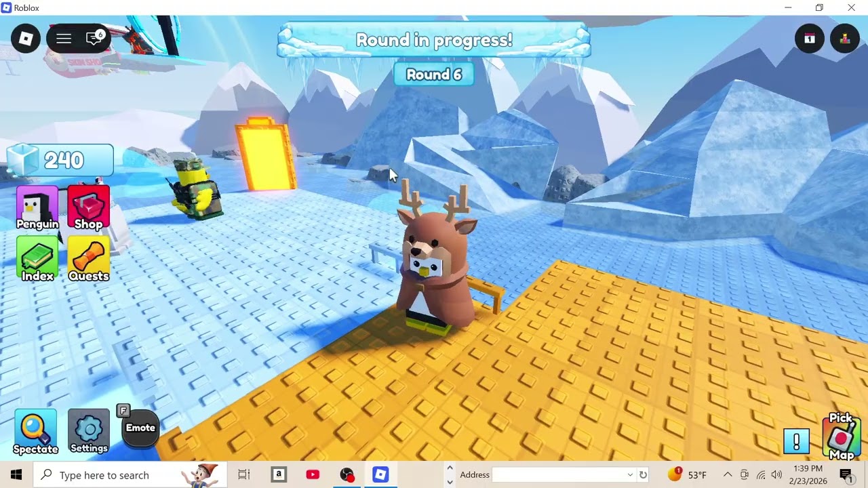Open the chat bubble with 6 notifications
The width and height of the screenshot is (868, 488).
(95, 38)
